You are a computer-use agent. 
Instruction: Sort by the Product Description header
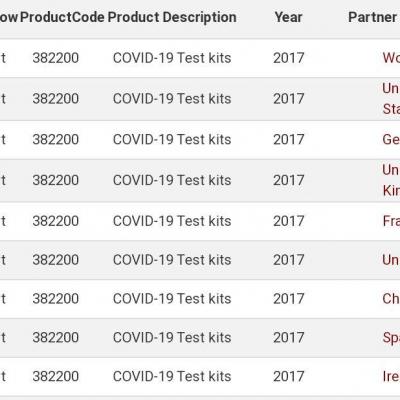(x=172, y=17)
